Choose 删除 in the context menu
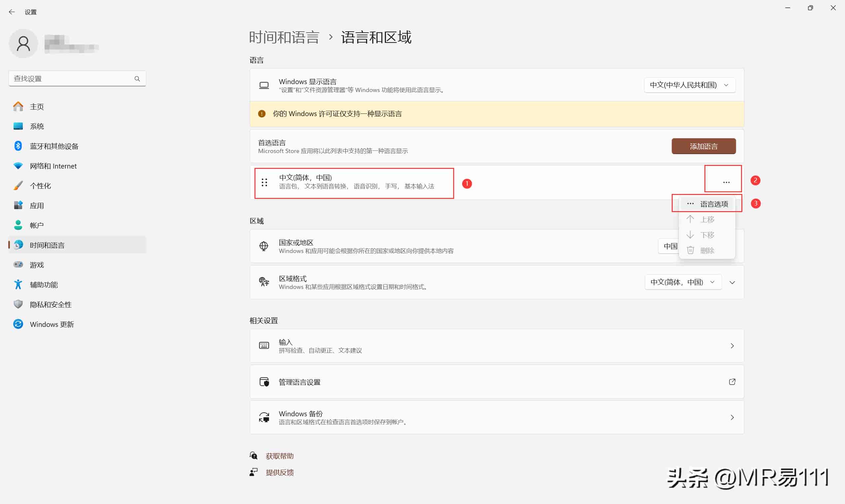The image size is (845, 504). coord(707,250)
